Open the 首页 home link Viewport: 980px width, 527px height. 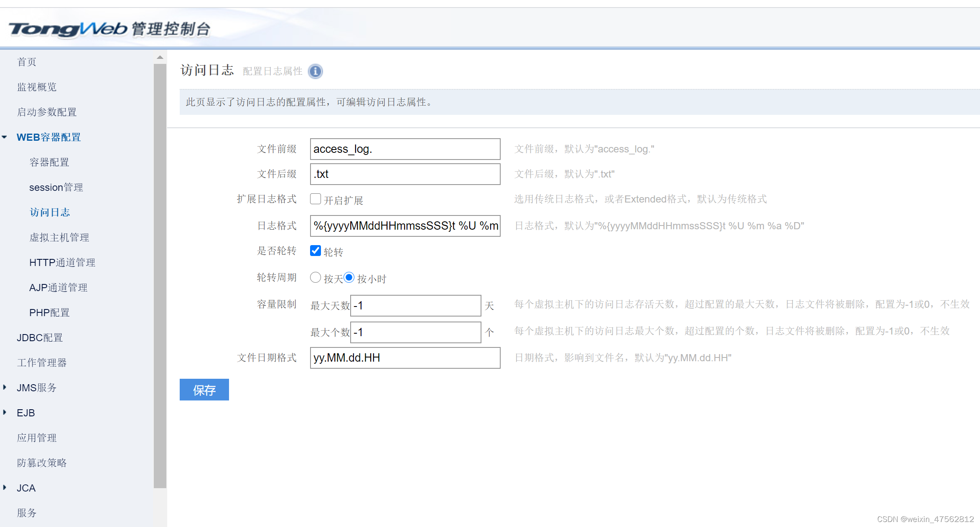pyautogui.click(x=27, y=62)
